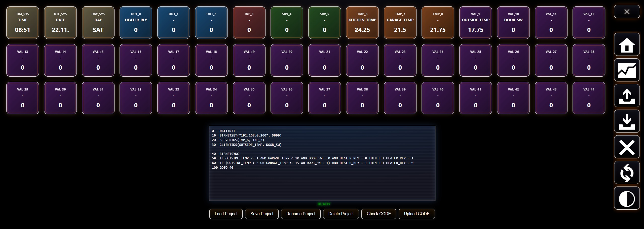Click the large X icon in sidebar
The width and height of the screenshot is (644, 229).
coord(627,147)
